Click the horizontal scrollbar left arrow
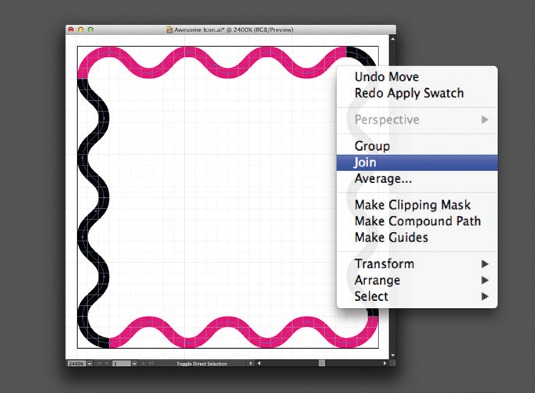Viewport: 535px width, 393px height. pos(259,363)
